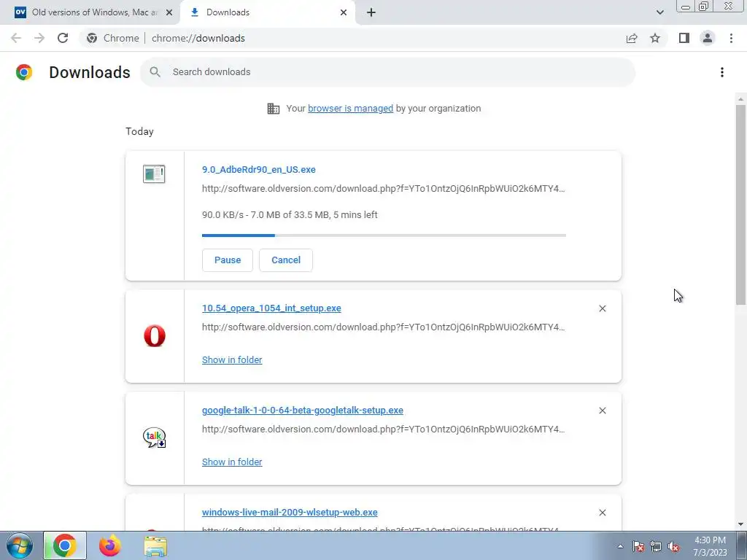Click the network tray icon

point(656,546)
